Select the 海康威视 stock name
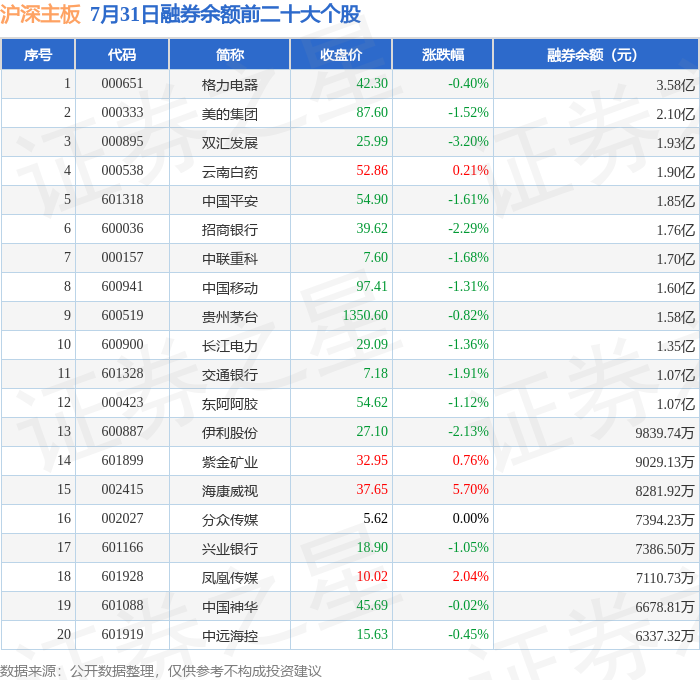This screenshot has width=700, height=680. (229, 491)
